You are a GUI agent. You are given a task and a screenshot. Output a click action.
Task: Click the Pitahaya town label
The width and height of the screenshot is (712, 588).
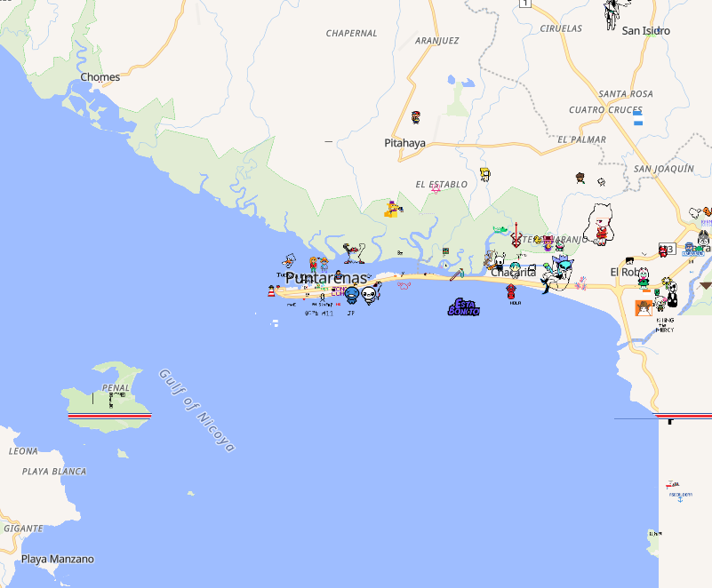tap(404, 143)
